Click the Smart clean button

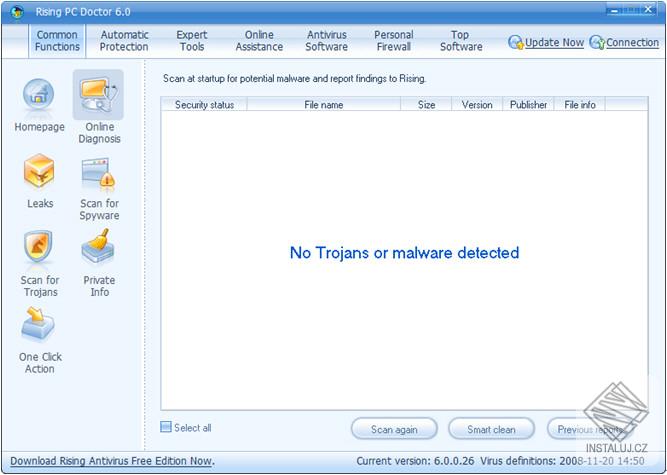coord(491,429)
